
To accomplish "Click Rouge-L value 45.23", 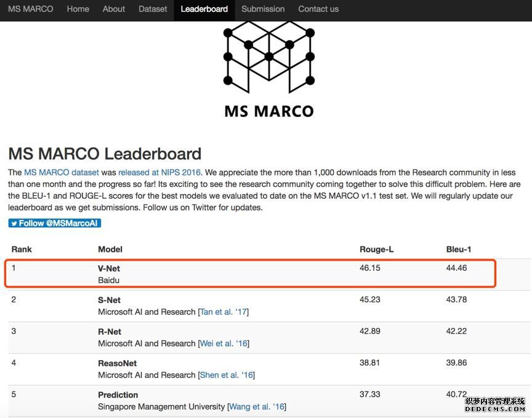I will 370,300.
